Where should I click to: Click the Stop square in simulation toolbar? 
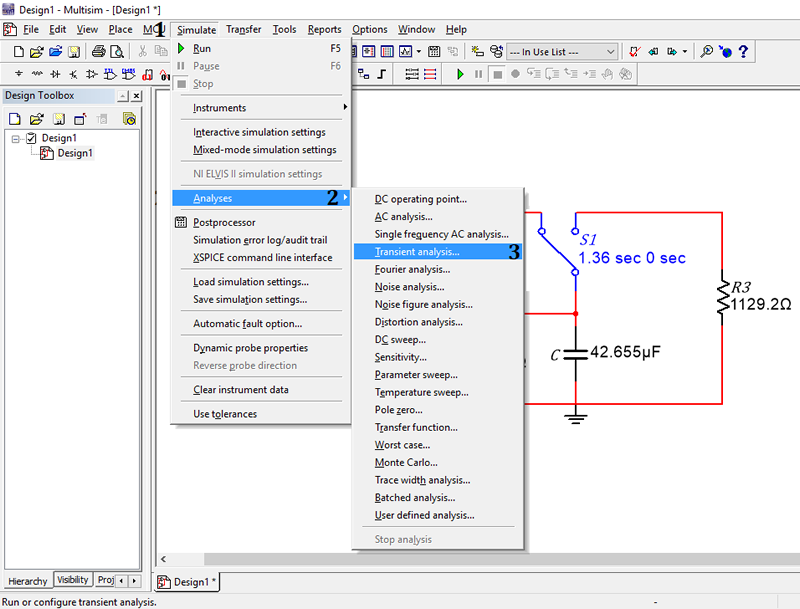(497, 74)
